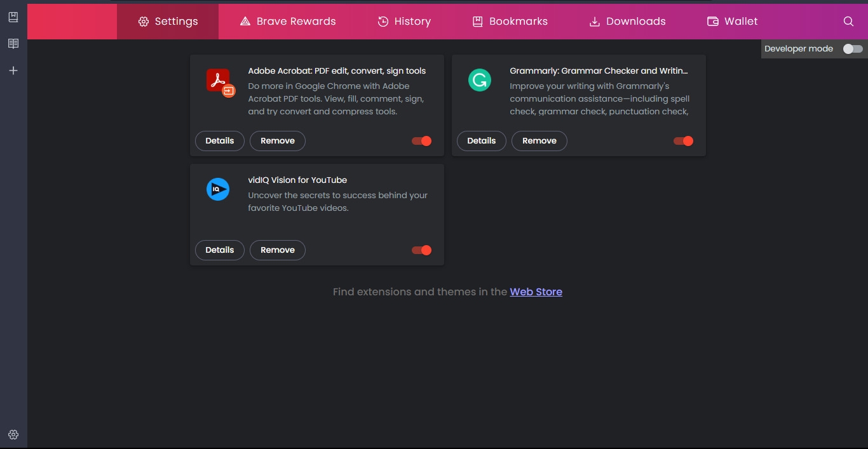Click the plus icon in sidebar
Viewport: 868px width, 449px height.
(x=13, y=70)
